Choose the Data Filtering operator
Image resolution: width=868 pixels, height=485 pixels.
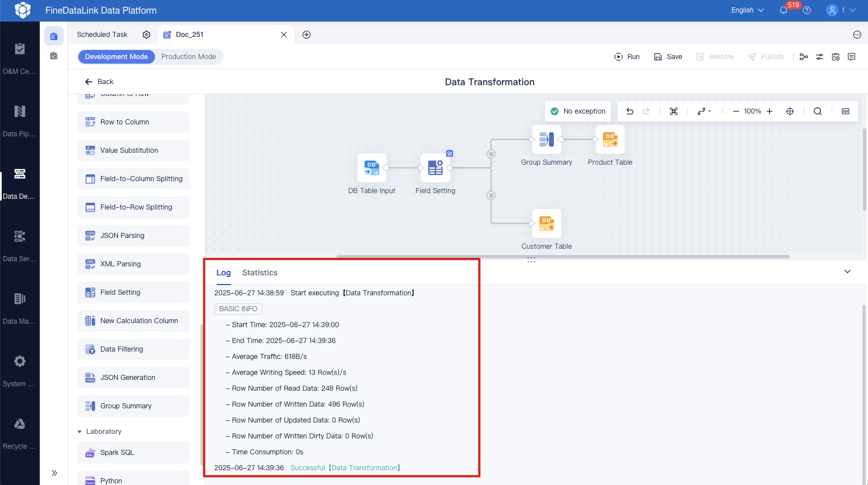click(133, 349)
